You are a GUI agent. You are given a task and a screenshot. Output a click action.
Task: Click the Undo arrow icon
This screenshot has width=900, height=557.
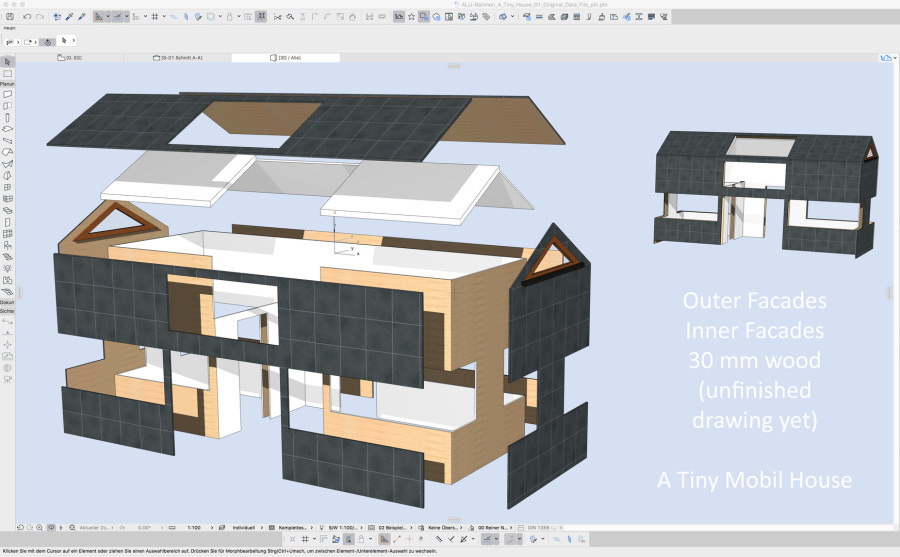[x=27, y=16]
